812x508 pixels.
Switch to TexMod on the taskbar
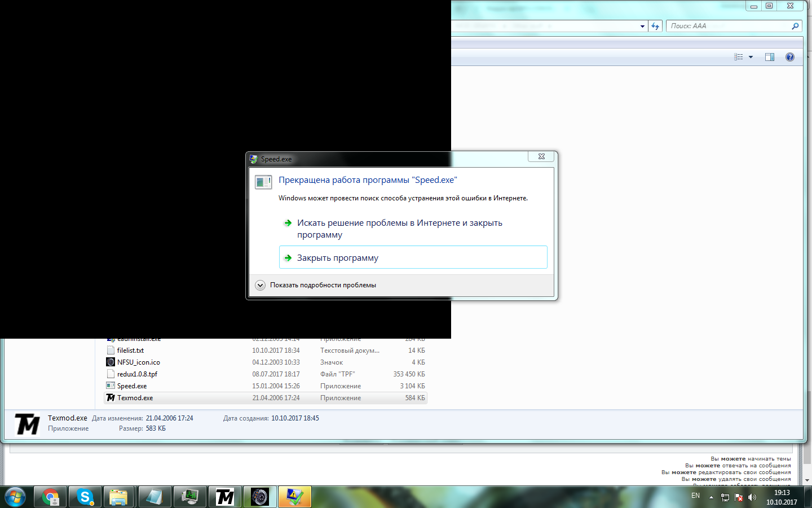click(x=225, y=497)
